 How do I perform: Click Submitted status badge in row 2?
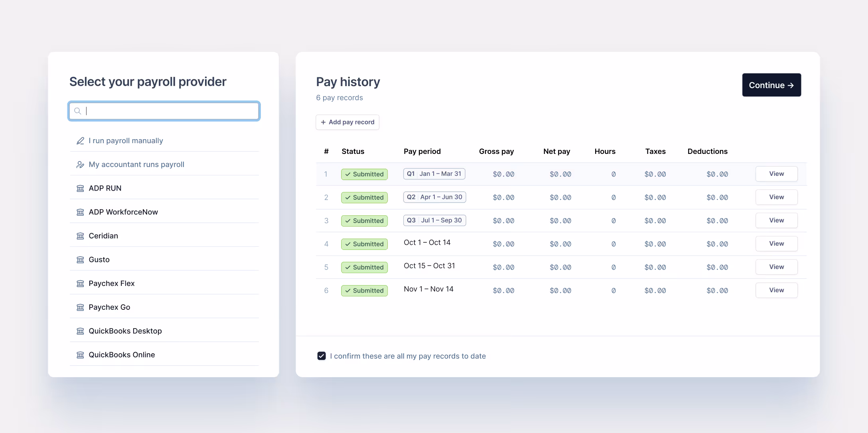364,197
